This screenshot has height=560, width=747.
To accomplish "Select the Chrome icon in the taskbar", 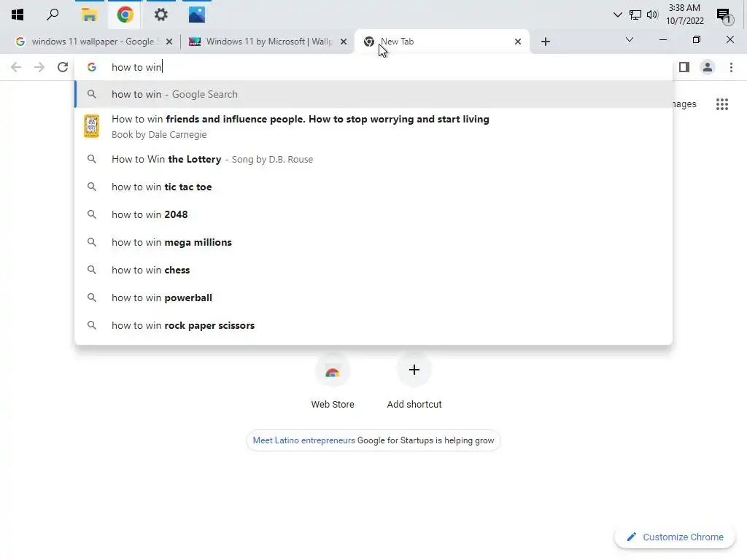I will point(125,15).
